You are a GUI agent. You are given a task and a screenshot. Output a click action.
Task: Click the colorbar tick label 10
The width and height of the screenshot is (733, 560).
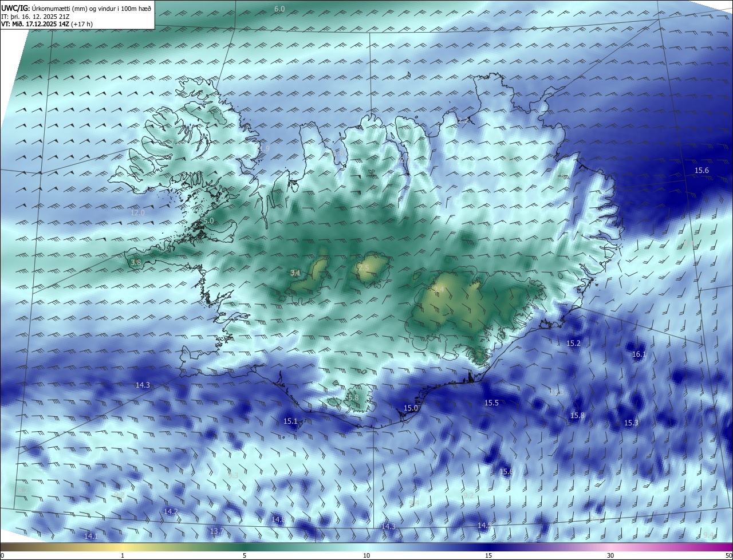[x=366, y=556]
